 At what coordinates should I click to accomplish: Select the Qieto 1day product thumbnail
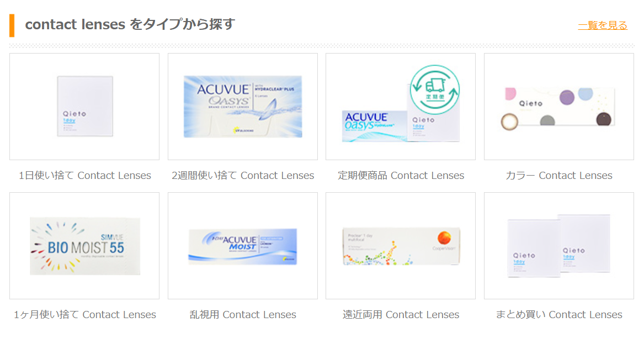[x=85, y=106]
